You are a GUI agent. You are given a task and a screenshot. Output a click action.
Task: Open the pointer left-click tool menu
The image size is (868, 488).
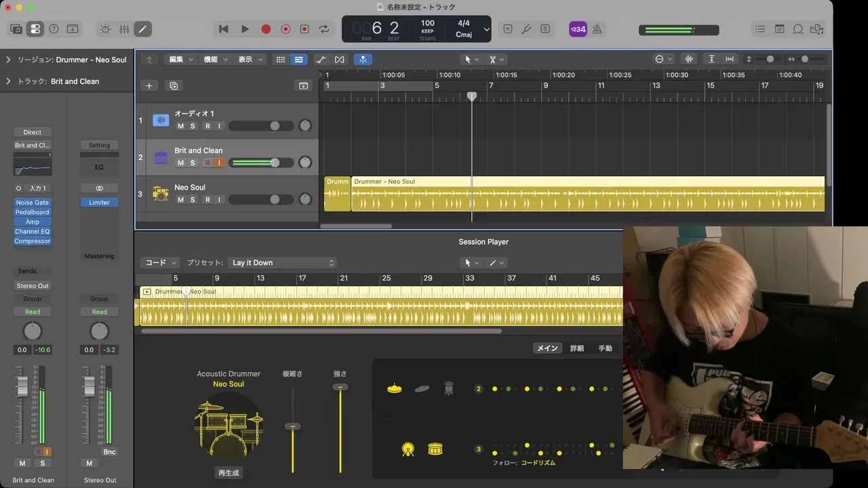(x=471, y=60)
